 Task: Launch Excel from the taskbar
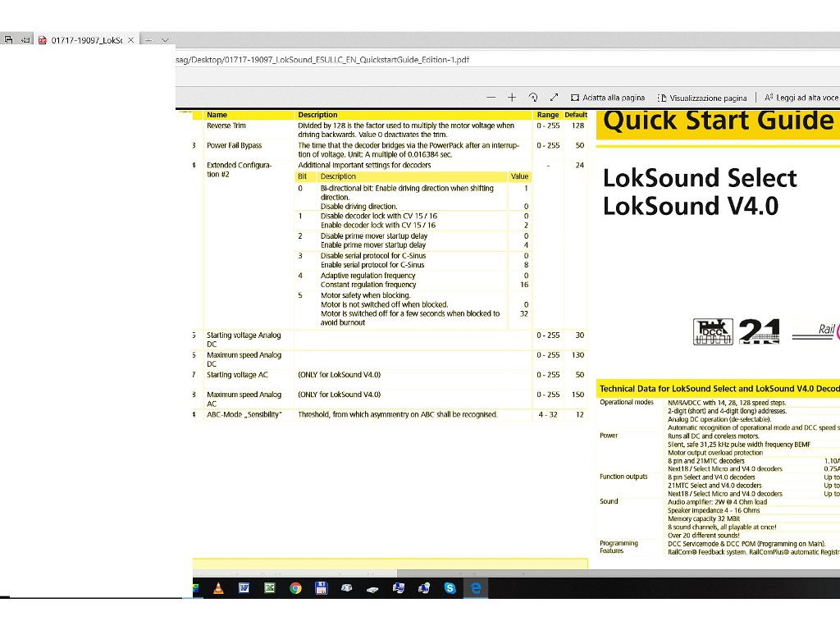point(269,587)
